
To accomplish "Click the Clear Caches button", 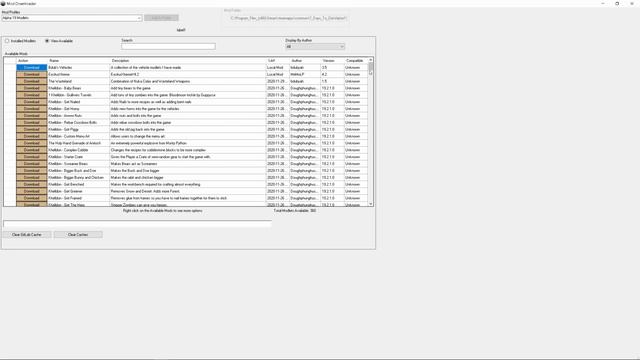I will click(x=78, y=235).
